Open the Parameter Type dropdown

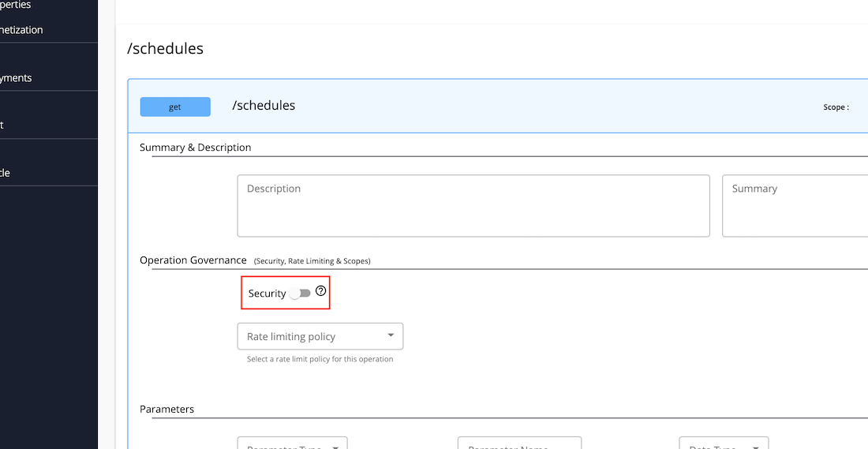tap(292, 444)
